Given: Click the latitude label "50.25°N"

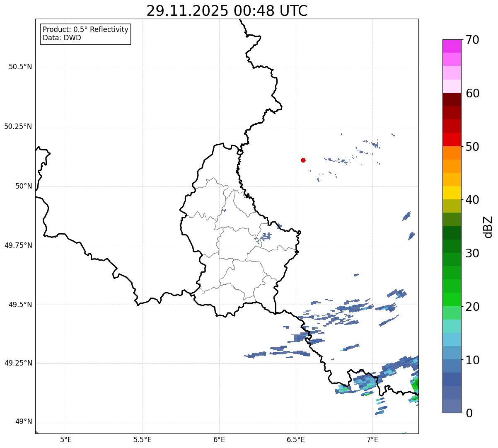Looking at the screenshot, I should tap(18, 126).
